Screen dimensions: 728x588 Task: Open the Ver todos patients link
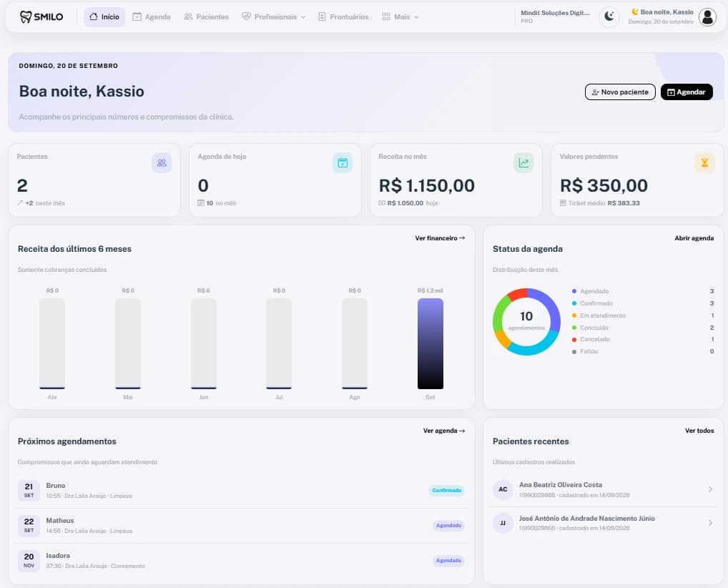coord(699,431)
